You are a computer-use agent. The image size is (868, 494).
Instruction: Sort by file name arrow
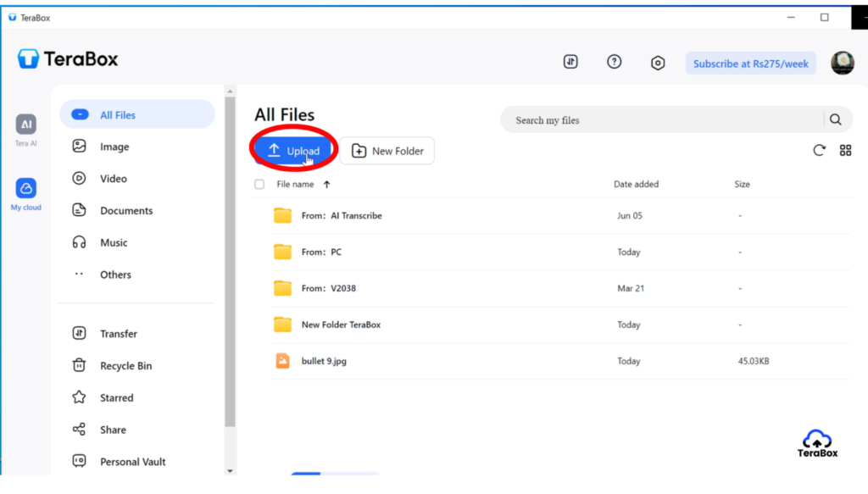326,185
